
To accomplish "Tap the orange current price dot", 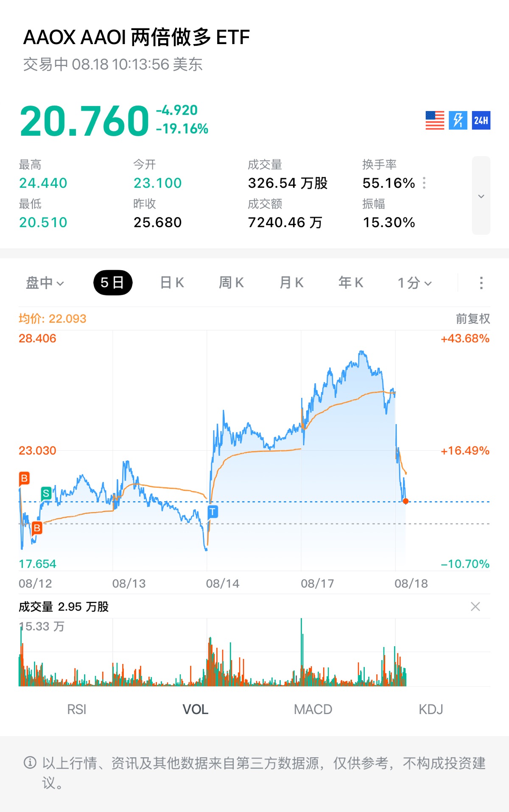I will point(406,501).
